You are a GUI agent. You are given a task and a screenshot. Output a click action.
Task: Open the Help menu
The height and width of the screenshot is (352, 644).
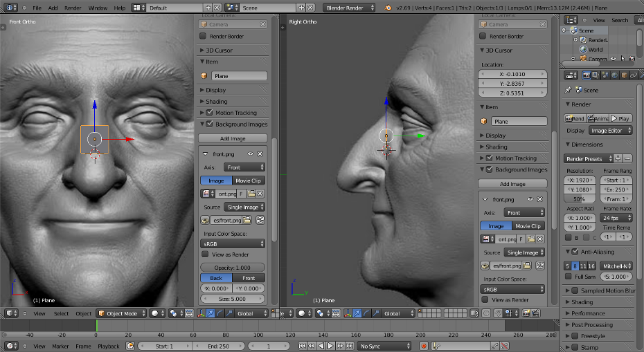(x=120, y=8)
